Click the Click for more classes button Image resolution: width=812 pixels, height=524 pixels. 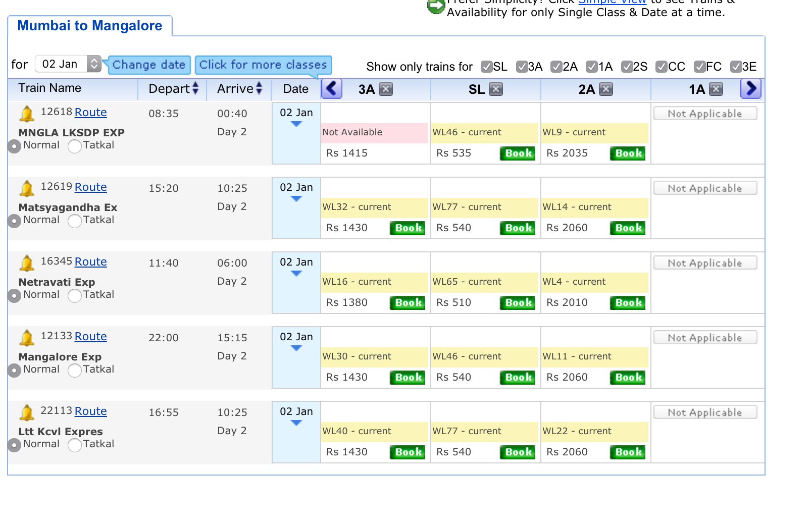(263, 65)
